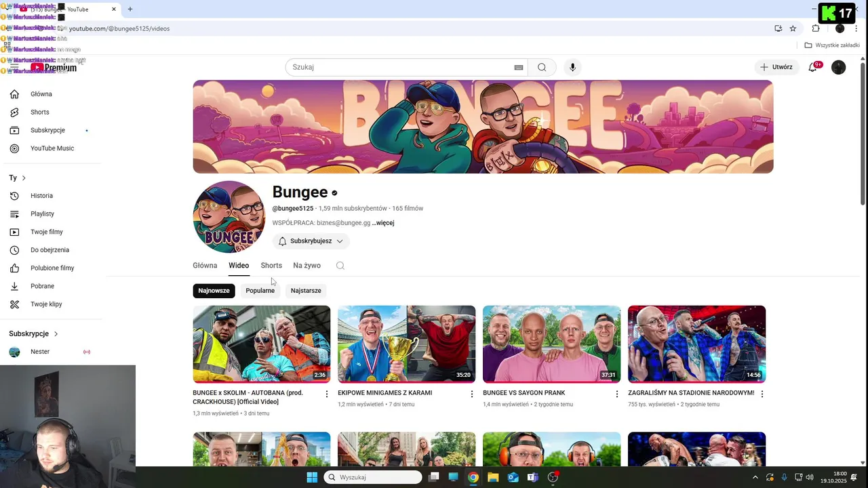
Task: Open Subskrypcje feed in the sidebar
Action: click(47, 130)
